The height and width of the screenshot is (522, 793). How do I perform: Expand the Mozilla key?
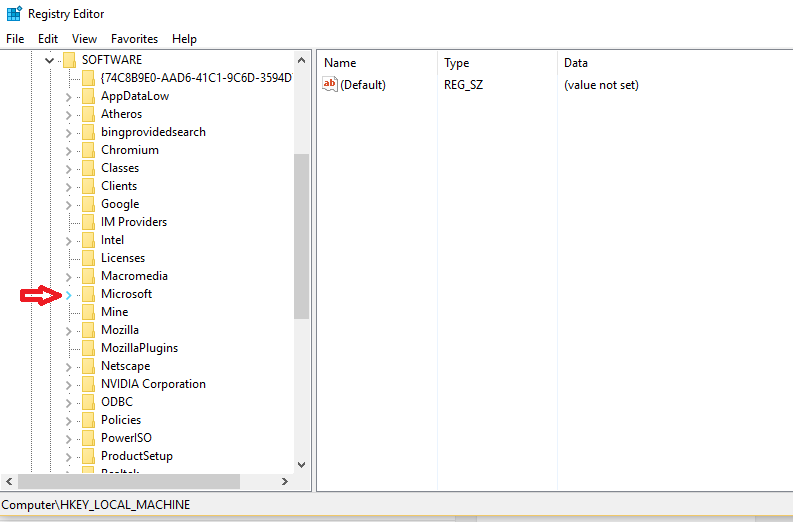(x=68, y=331)
